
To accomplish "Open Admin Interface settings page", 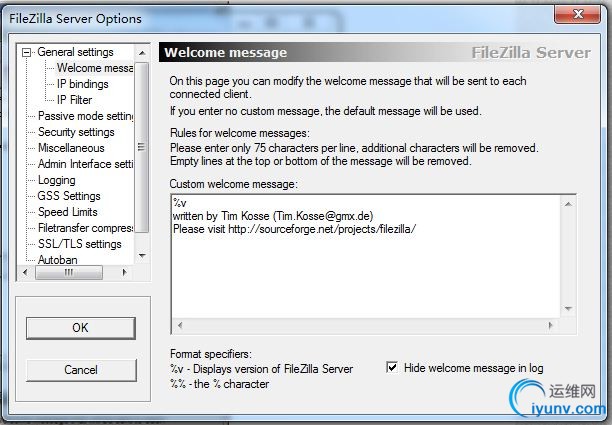I will 85,164.
